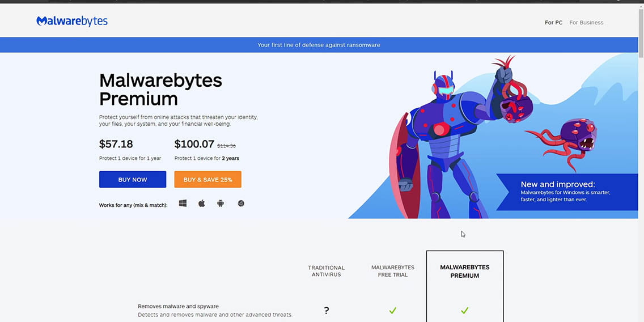This screenshot has width=644, height=322.
Task: Select the Windows platform icon
Action: pyautogui.click(x=183, y=204)
